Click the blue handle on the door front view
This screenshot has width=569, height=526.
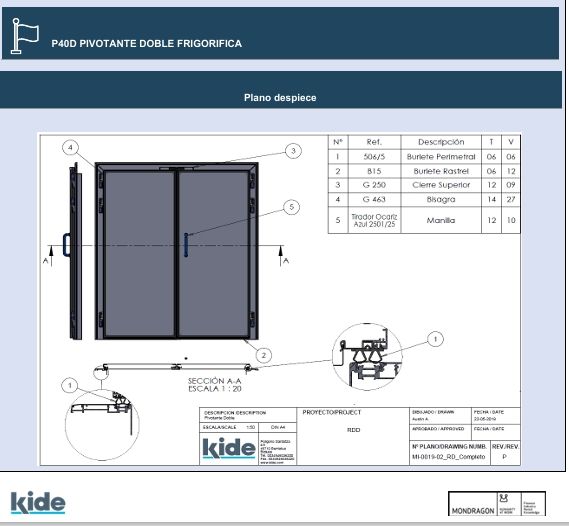coord(186,245)
